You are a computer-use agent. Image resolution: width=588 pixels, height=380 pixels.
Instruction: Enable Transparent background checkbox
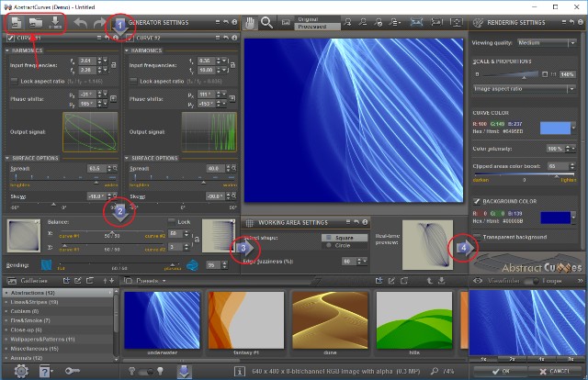[x=477, y=237]
